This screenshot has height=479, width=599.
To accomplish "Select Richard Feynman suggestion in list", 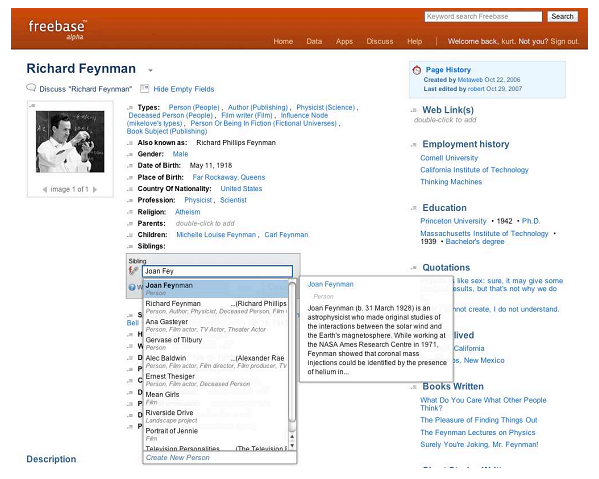I will (x=216, y=307).
